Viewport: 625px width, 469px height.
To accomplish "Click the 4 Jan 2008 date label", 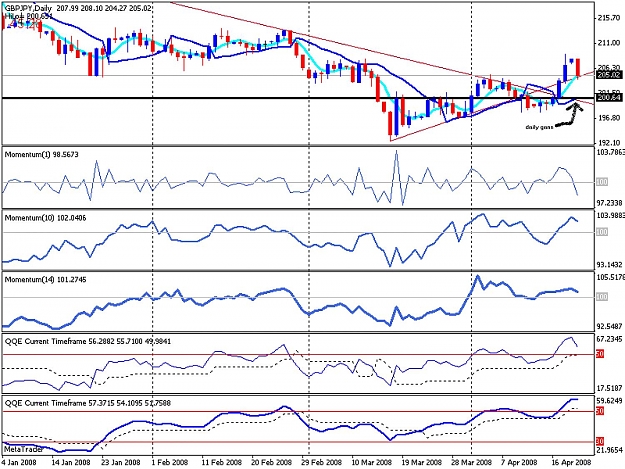I will [x=19, y=462].
